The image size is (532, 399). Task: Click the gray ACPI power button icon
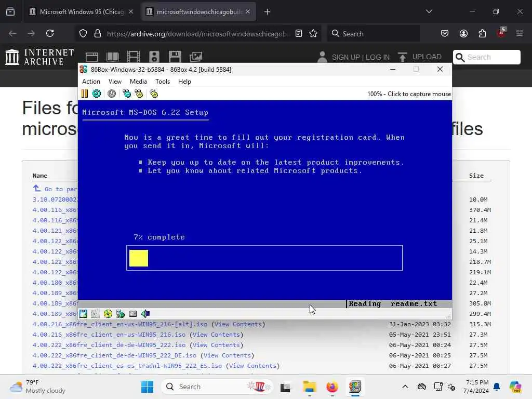[x=112, y=94]
